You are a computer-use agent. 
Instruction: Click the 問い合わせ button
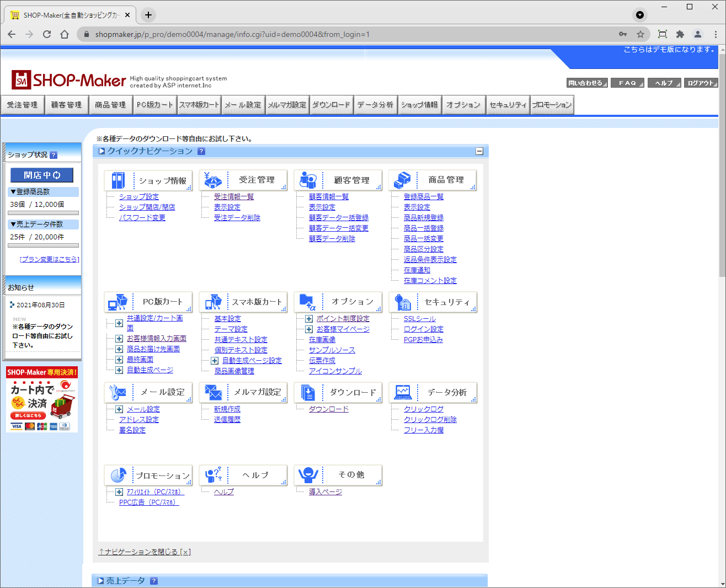pos(587,83)
